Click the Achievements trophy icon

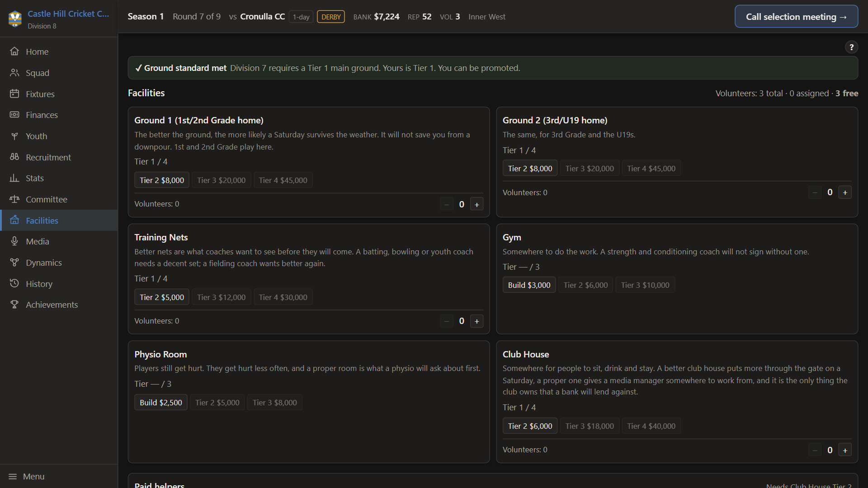tap(14, 305)
